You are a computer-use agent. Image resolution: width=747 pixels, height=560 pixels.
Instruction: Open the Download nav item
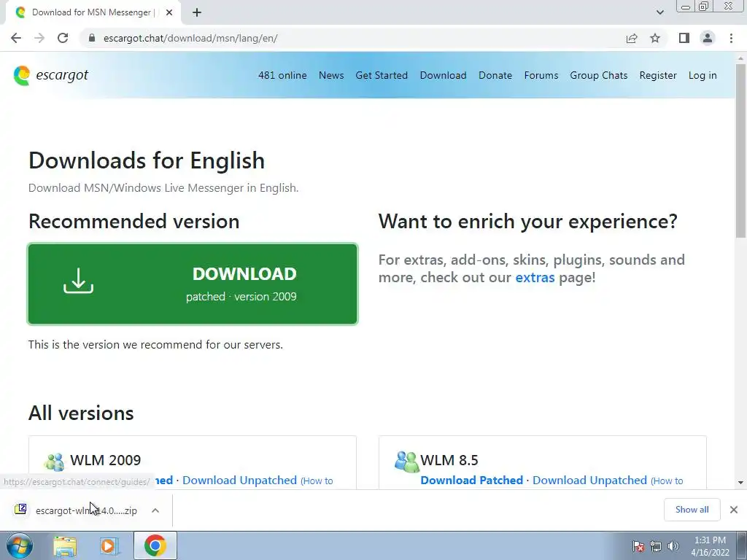443,75
